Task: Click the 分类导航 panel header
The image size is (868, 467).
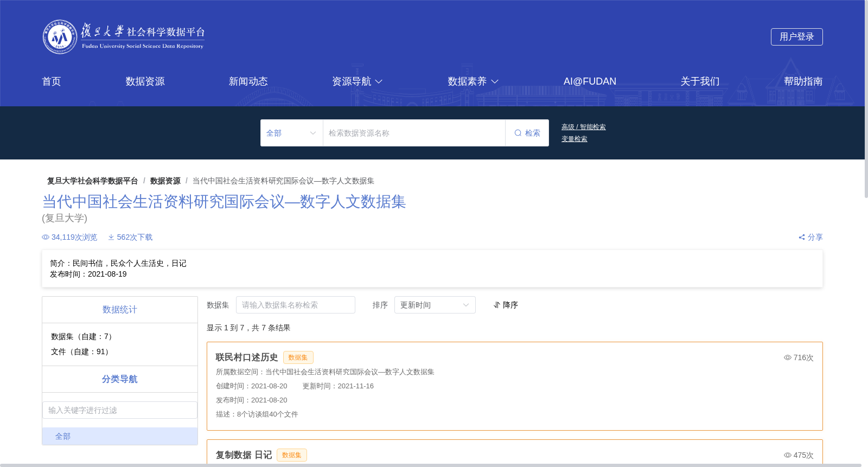Action: [x=120, y=379]
